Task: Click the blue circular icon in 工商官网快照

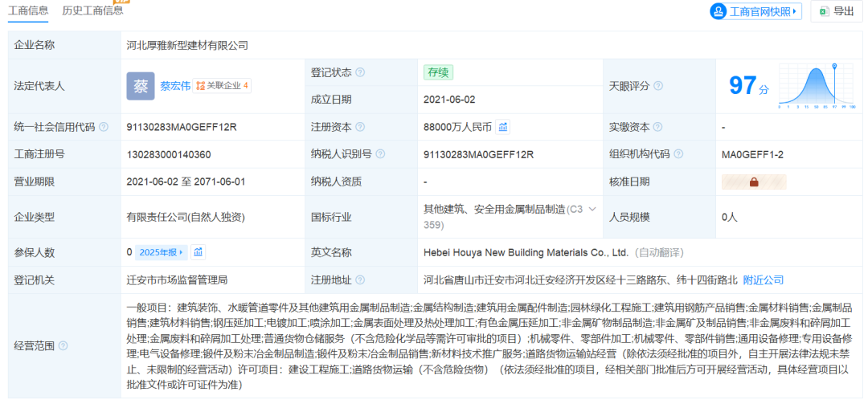Action: [719, 11]
